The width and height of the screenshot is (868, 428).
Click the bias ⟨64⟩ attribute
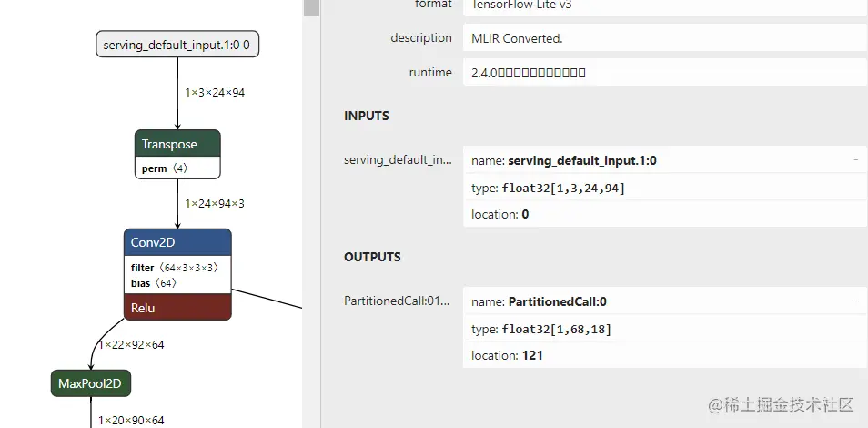tap(154, 282)
